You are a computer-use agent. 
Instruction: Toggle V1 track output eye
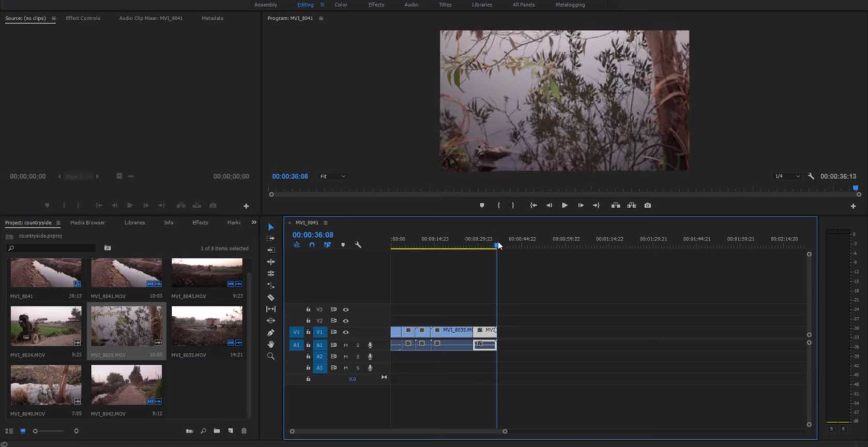[346, 332]
